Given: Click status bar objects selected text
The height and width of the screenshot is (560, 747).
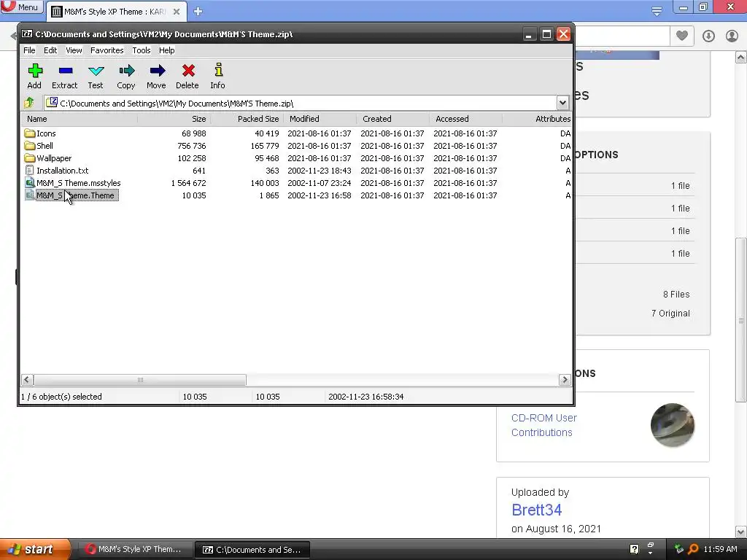Looking at the screenshot, I should [61, 397].
